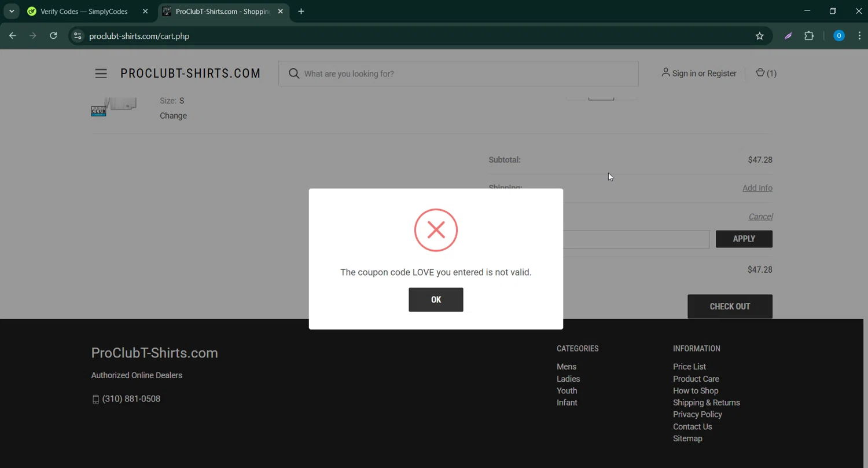Open Shipping & Returns footer link
Screen dimensions: 868x468
(707, 403)
